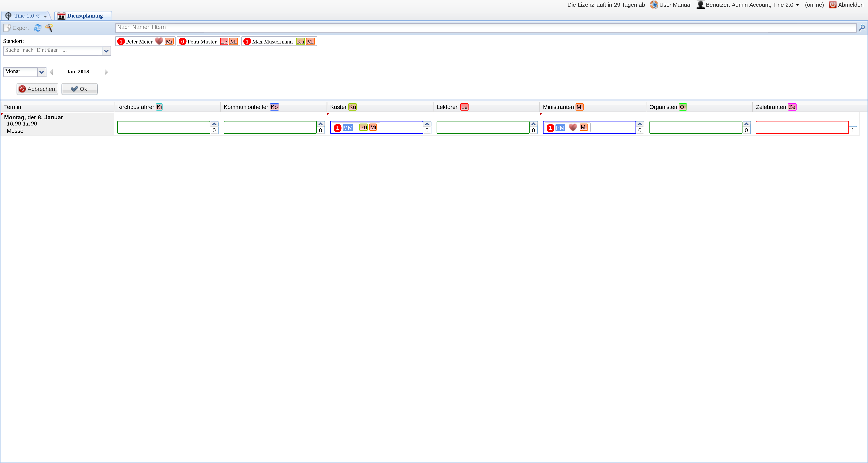Screen dimensions: 868x463
Task: Click the heart icon in the Ministranten cell
Action: point(573,127)
